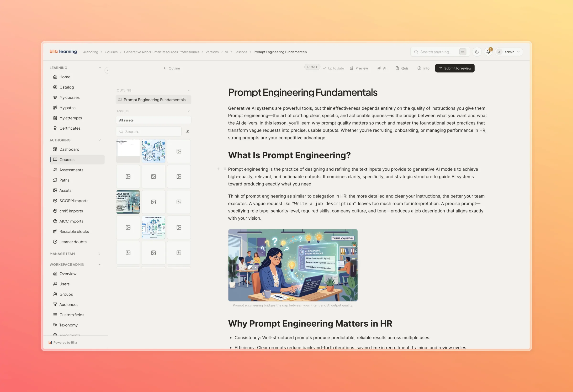This screenshot has width=573, height=392.
Task: Open the Quiz panel
Action: click(x=402, y=68)
